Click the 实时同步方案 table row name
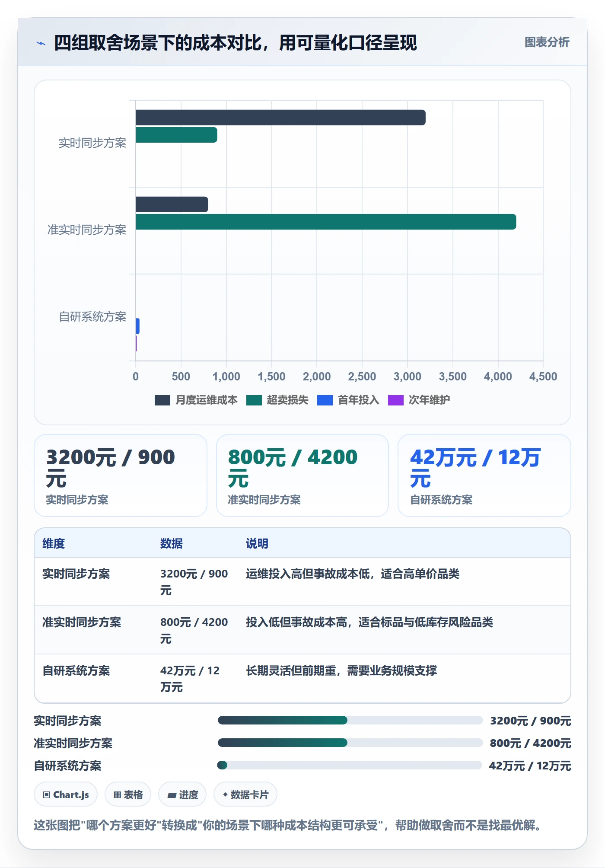The image size is (605, 868). [x=76, y=574]
